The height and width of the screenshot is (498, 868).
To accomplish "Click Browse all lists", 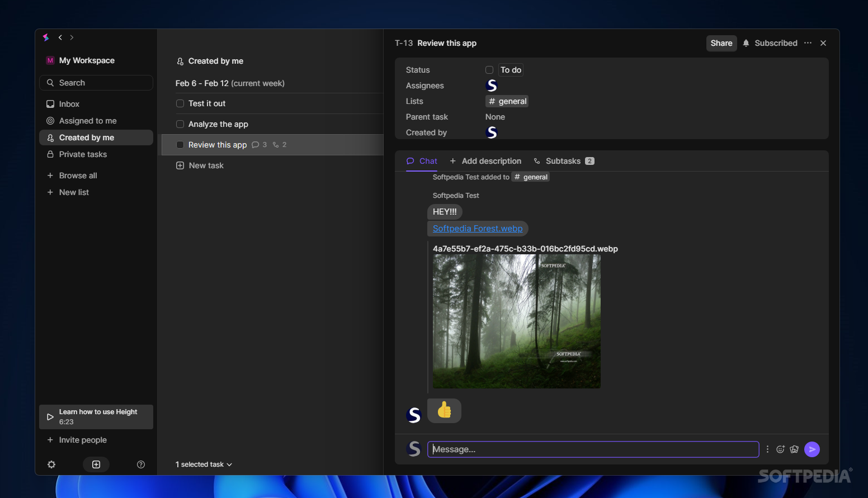I will click(x=96, y=176).
